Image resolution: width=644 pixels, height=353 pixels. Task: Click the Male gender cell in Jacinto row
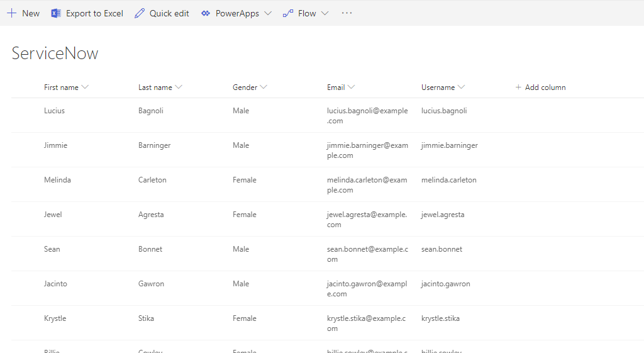241,284
